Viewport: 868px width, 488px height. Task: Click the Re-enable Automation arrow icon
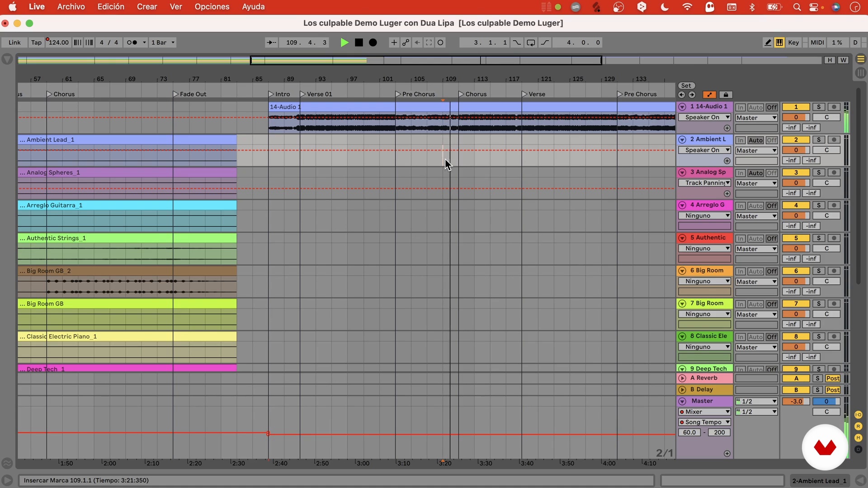[x=417, y=42]
